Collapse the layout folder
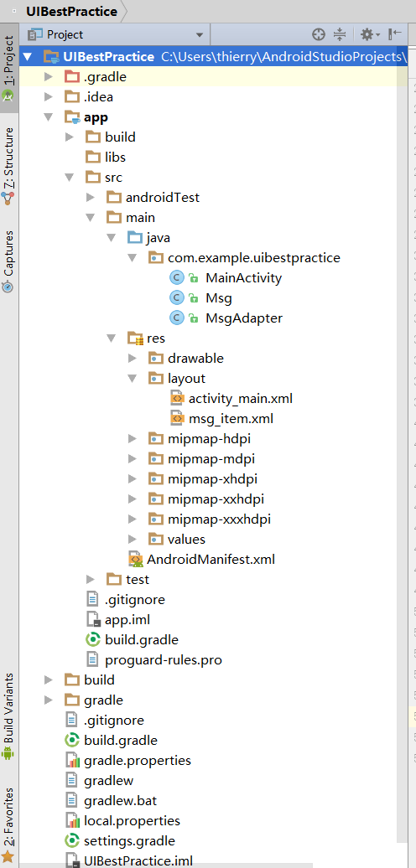 tap(133, 379)
